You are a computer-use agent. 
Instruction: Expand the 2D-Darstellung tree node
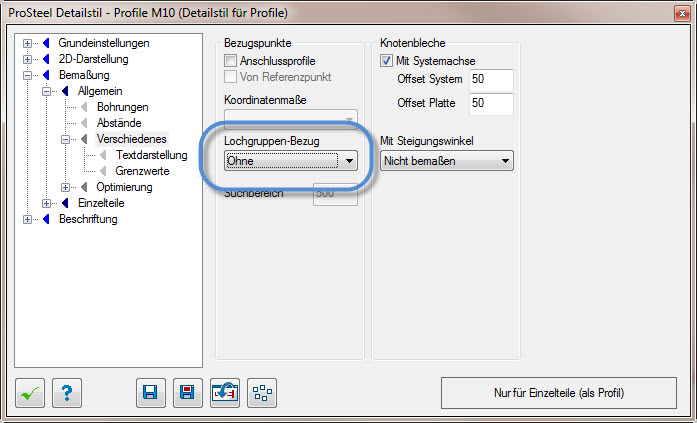[28, 60]
